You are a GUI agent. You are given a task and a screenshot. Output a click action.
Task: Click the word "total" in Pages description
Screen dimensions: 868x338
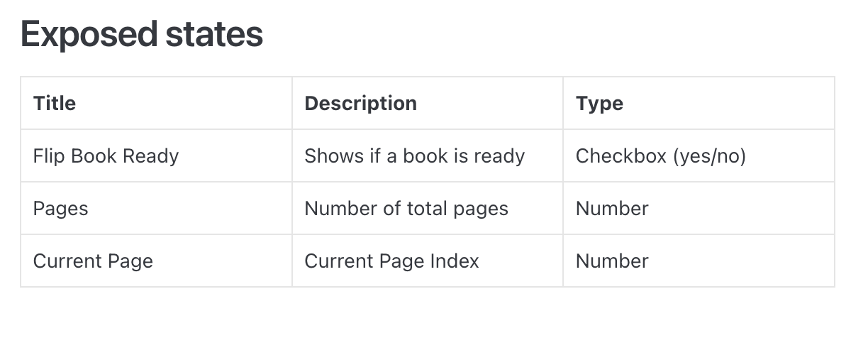pos(435,209)
